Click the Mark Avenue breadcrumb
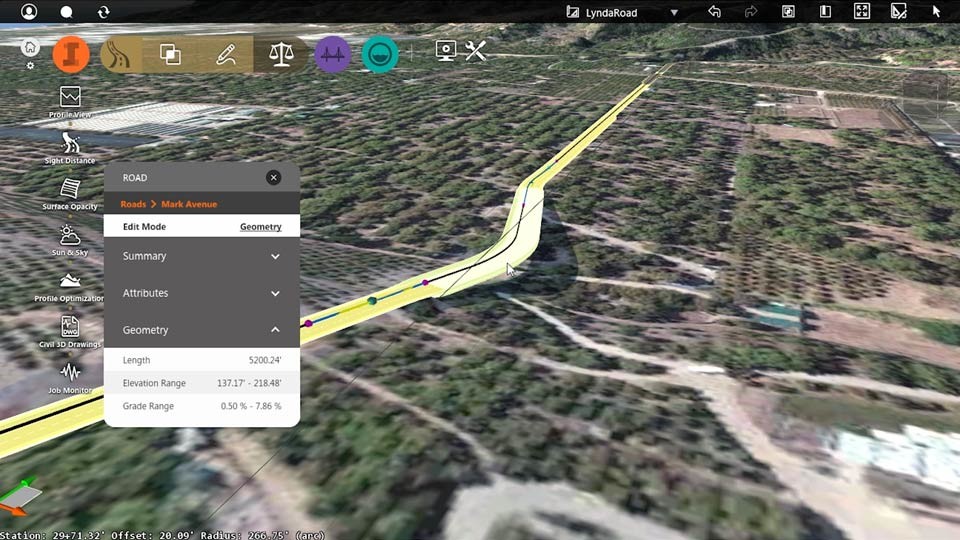This screenshot has height=540, width=960. 189,204
